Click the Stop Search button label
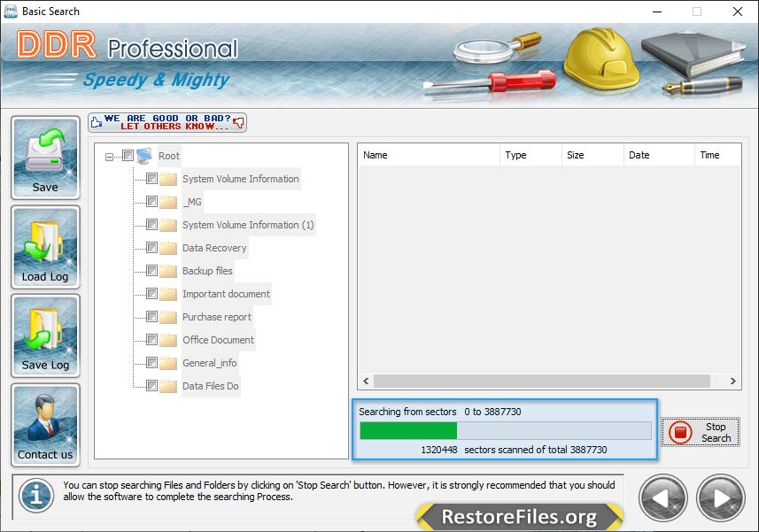 (x=716, y=432)
